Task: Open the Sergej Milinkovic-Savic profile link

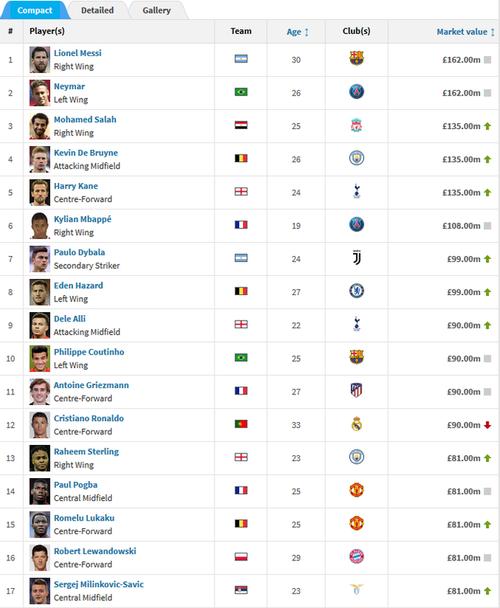Action: point(99,584)
